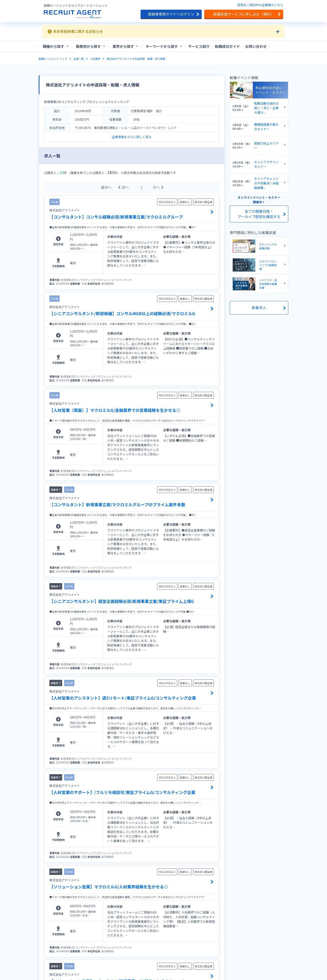This screenshot has width=327, height=980.
Task: Click 人材業界 breadcrumb link
Action: pos(95,59)
